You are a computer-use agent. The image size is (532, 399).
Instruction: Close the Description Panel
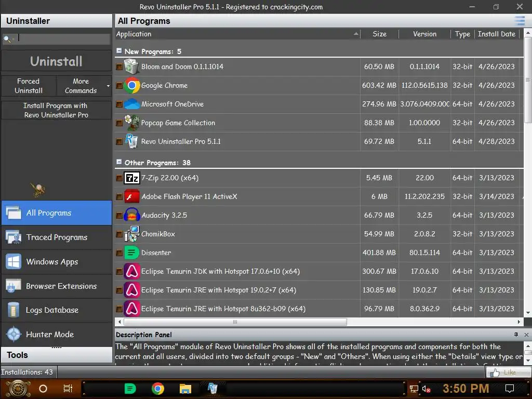click(x=526, y=335)
